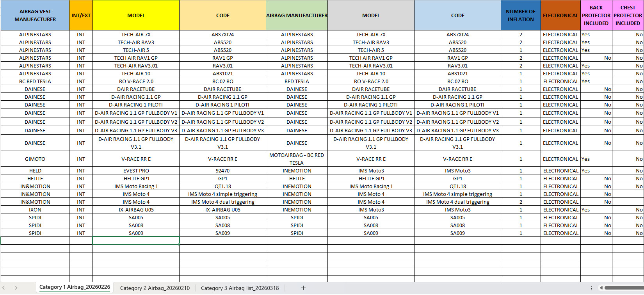Click the previous sheet navigation arrow
644x295 pixels.
4,288
